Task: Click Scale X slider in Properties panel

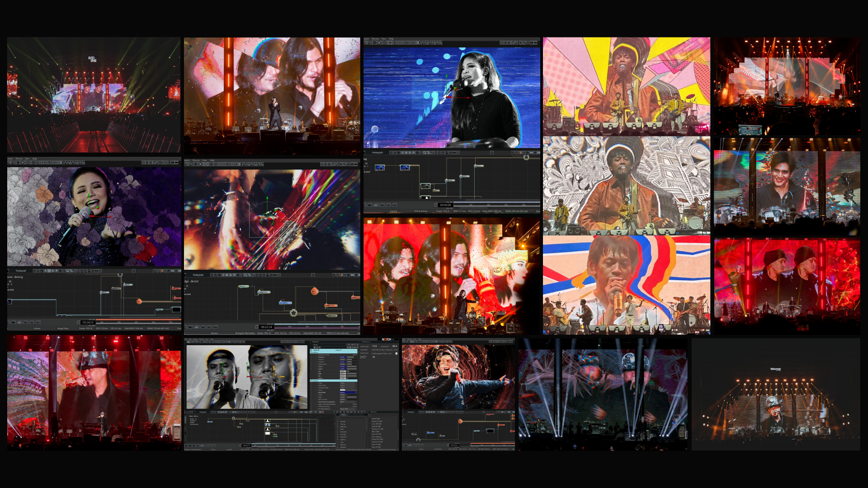Action: coord(352,366)
